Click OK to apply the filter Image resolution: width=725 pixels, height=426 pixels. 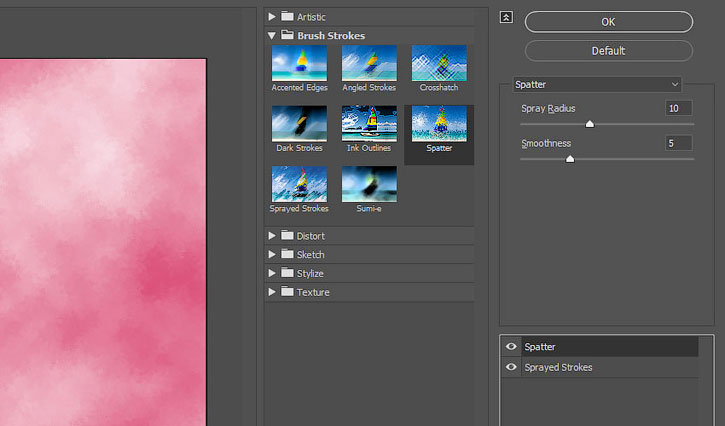tap(608, 22)
